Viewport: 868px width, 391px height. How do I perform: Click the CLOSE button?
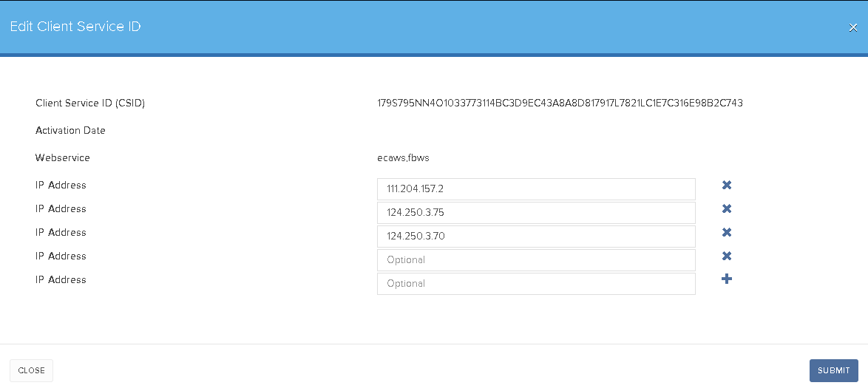click(32, 370)
